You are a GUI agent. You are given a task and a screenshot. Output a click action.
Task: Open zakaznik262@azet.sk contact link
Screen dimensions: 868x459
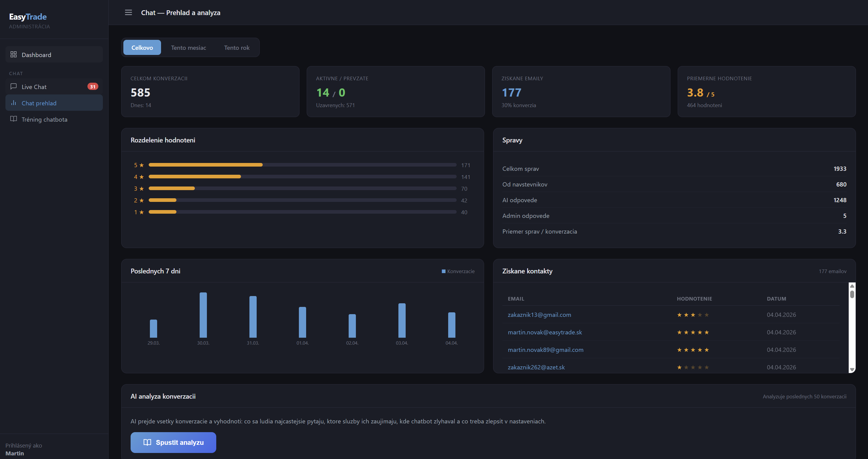(x=536, y=367)
